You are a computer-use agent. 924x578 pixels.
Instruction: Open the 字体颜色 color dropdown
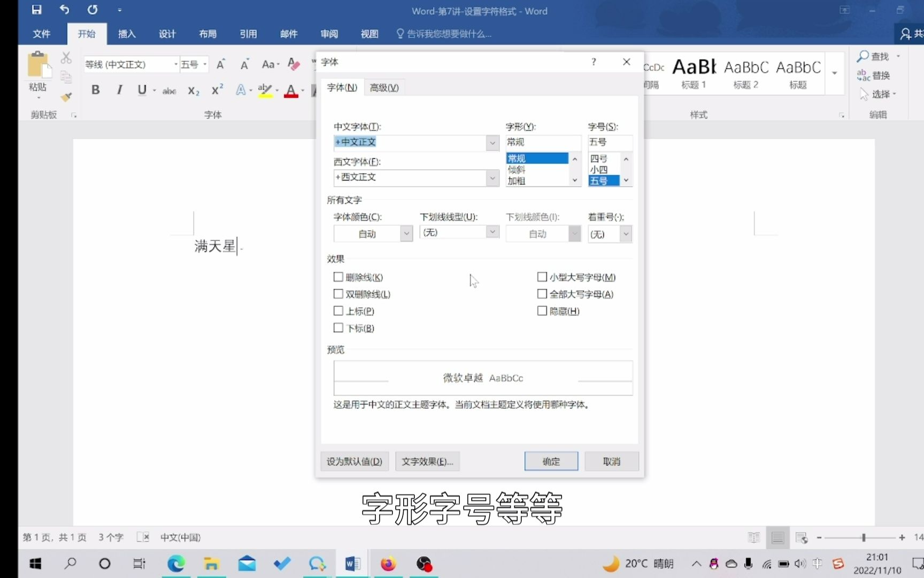pos(406,233)
